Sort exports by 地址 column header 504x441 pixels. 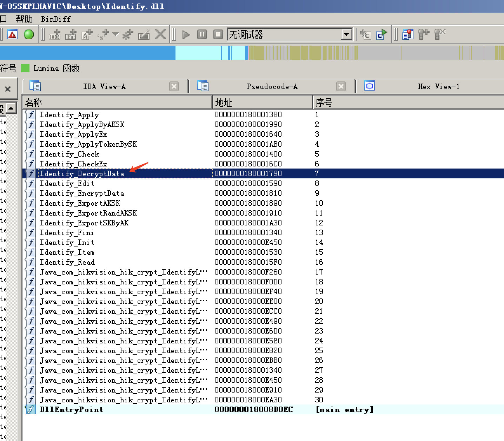(261, 103)
